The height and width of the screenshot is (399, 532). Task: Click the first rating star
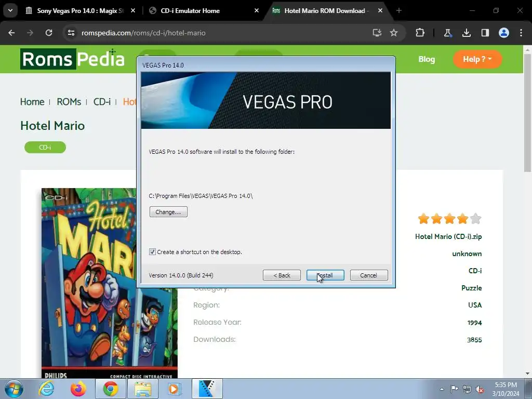click(x=423, y=219)
